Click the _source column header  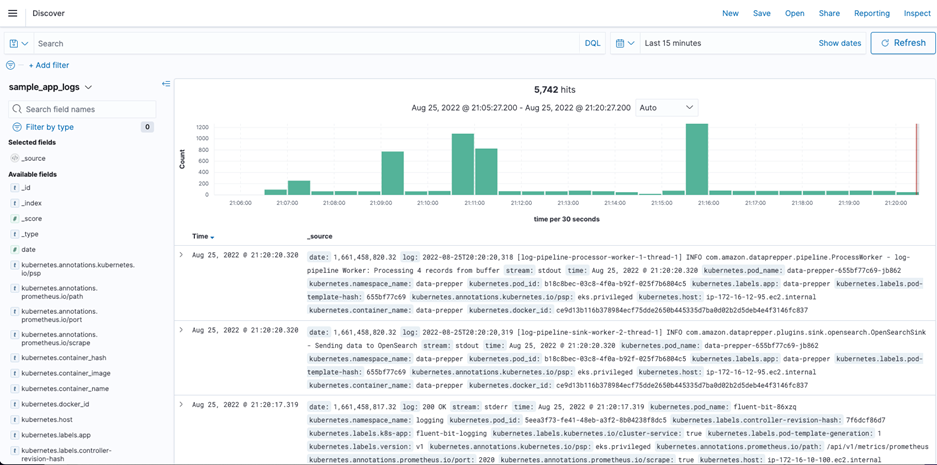coord(320,236)
